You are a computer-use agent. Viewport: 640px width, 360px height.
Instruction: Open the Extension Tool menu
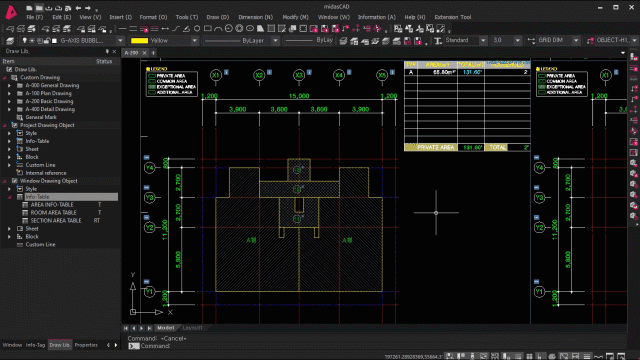pyautogui.click(x=453, y=17)
